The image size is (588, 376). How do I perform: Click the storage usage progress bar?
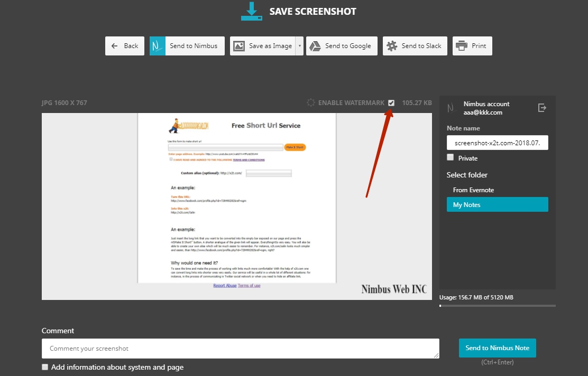click(x=497, y=306)
